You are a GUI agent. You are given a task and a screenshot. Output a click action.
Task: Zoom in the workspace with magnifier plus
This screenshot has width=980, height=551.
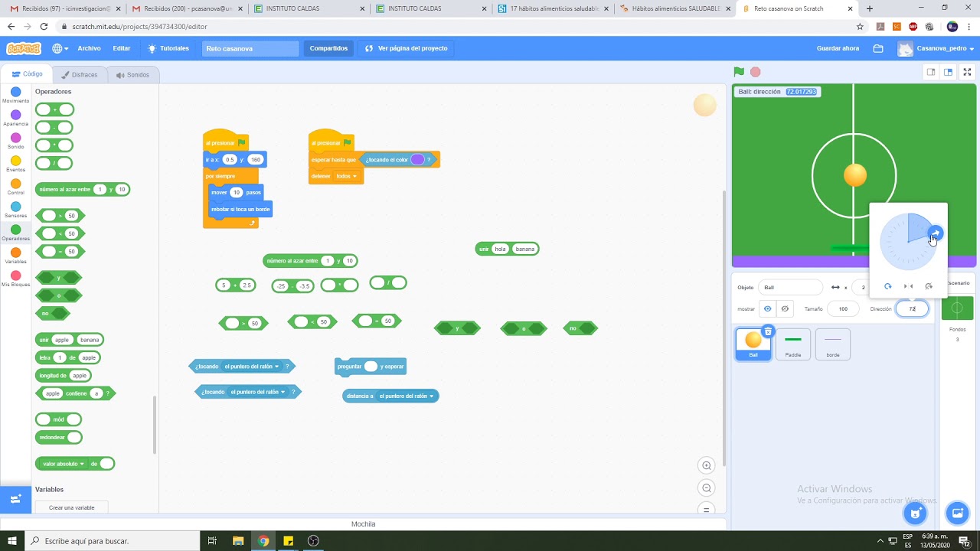707,465
